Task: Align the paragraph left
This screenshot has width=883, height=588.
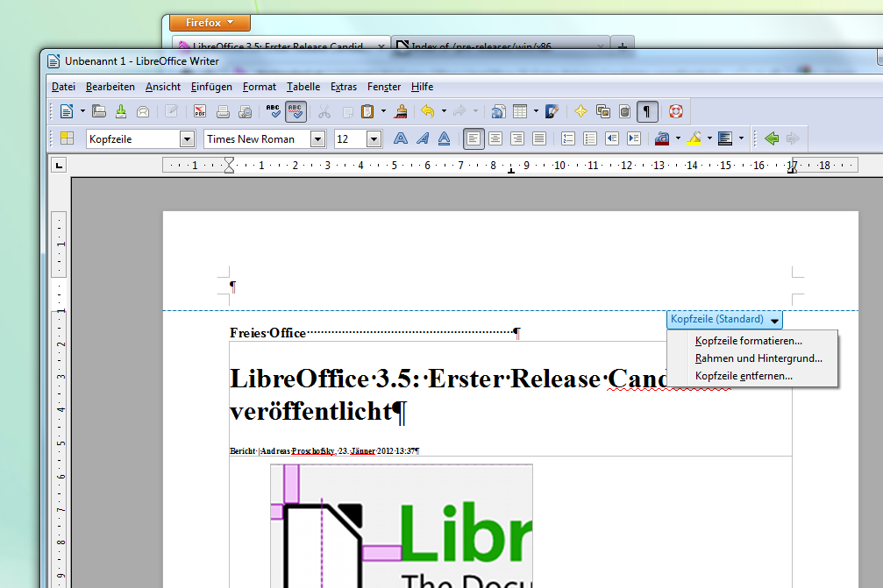Action: pos(474,138)
